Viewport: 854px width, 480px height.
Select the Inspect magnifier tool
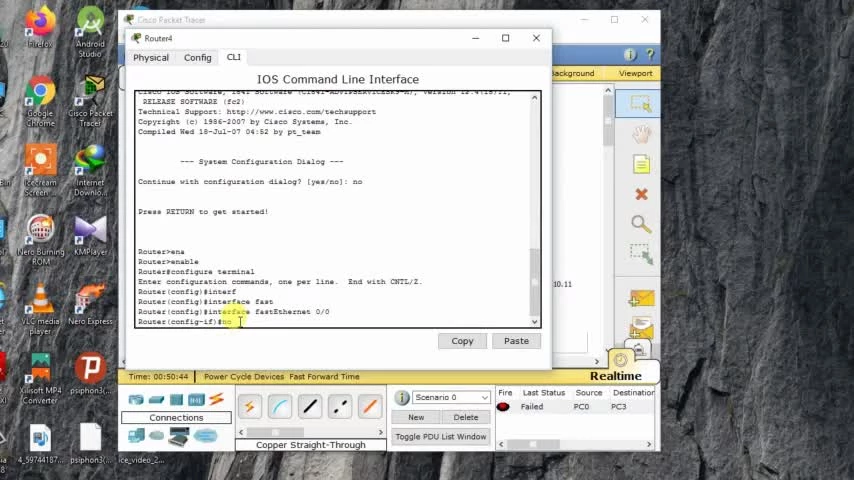(641, 224)
